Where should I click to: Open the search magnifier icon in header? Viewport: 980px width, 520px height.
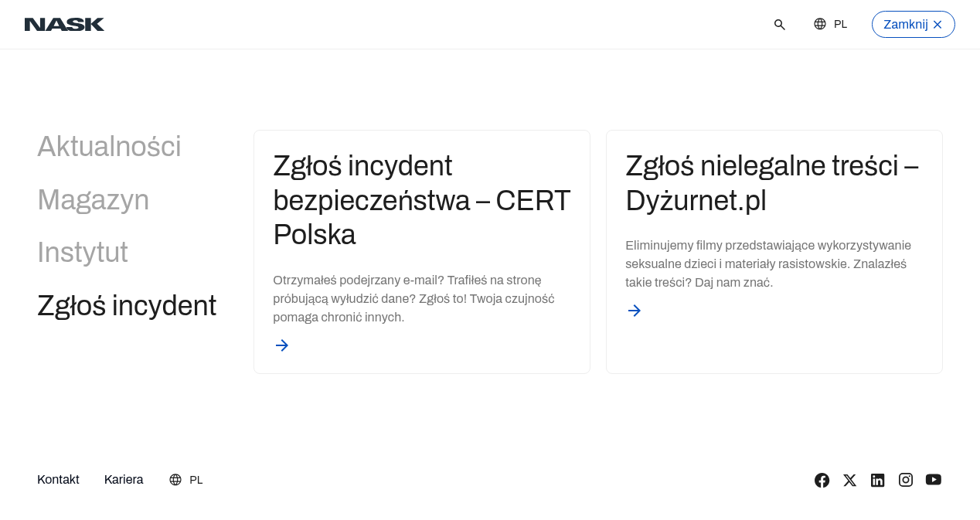coord(780,25)
